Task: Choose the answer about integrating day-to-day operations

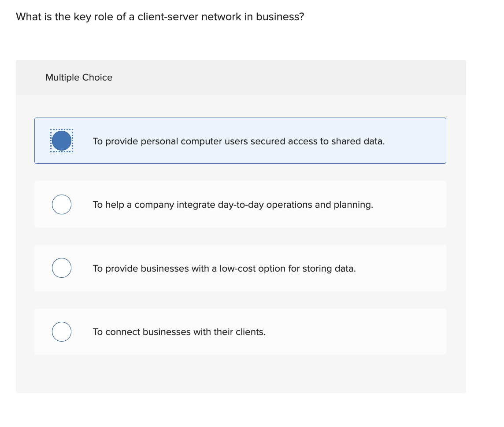Action: 233,204
